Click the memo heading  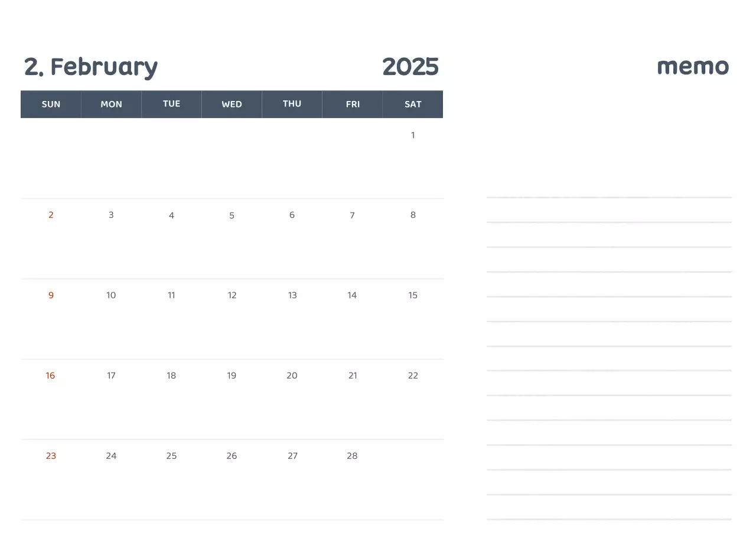pyautogui.click(x=693, y=66)
